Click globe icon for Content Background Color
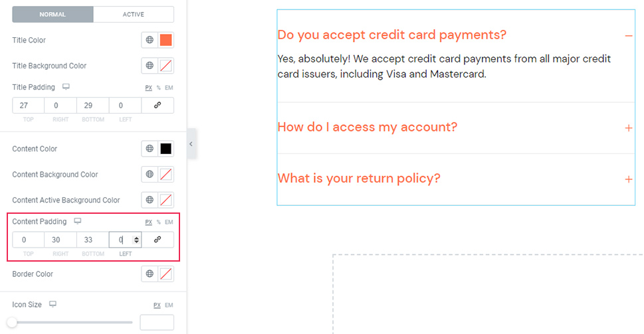 coord(150,175)
